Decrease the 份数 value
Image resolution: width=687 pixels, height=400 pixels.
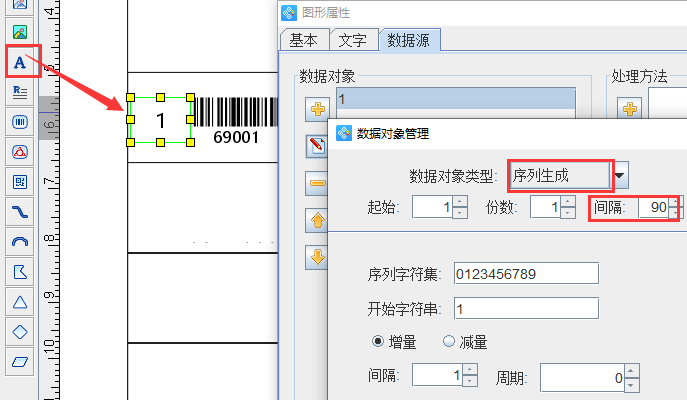click(x=568, y=212)
